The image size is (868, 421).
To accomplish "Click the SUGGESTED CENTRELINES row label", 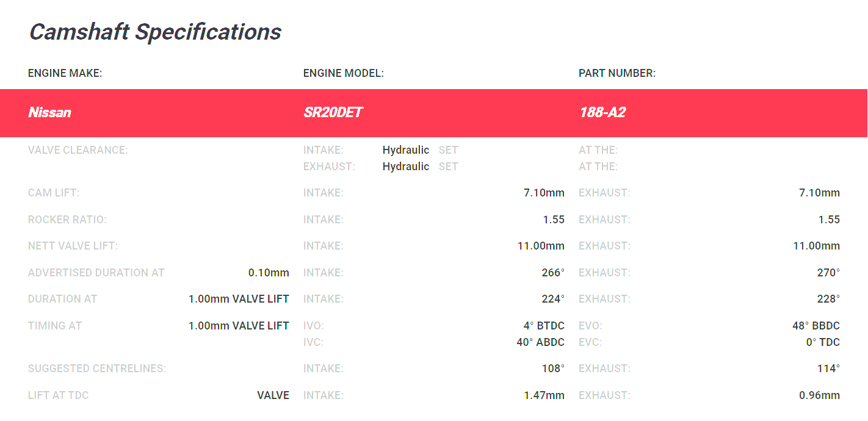I will click(97, 369).
